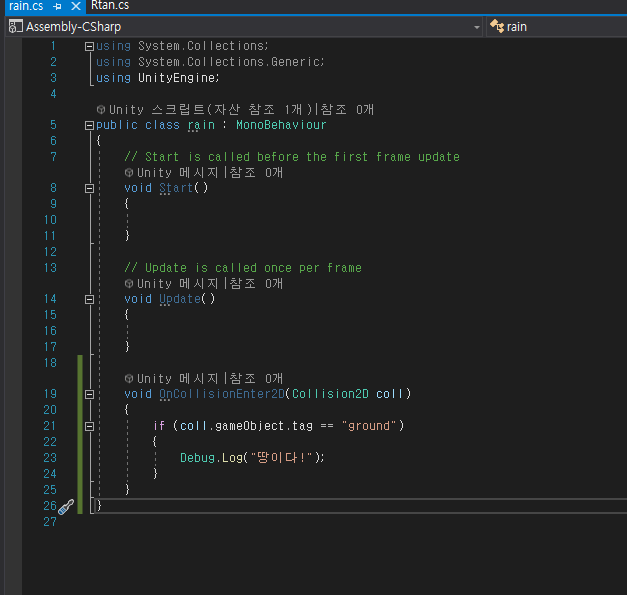Screen dimensions: 627x595
Task: Click the screwdriver quick actions icon
Action: pos(66,507)
